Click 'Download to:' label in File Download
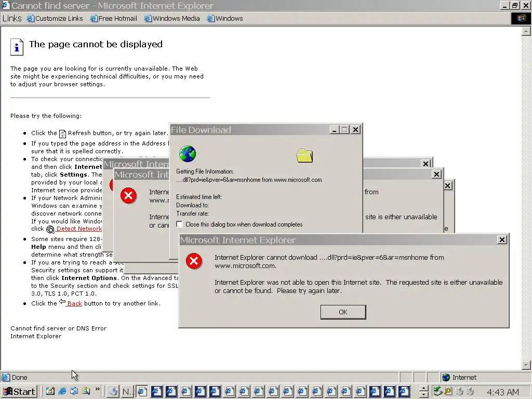 192,205
